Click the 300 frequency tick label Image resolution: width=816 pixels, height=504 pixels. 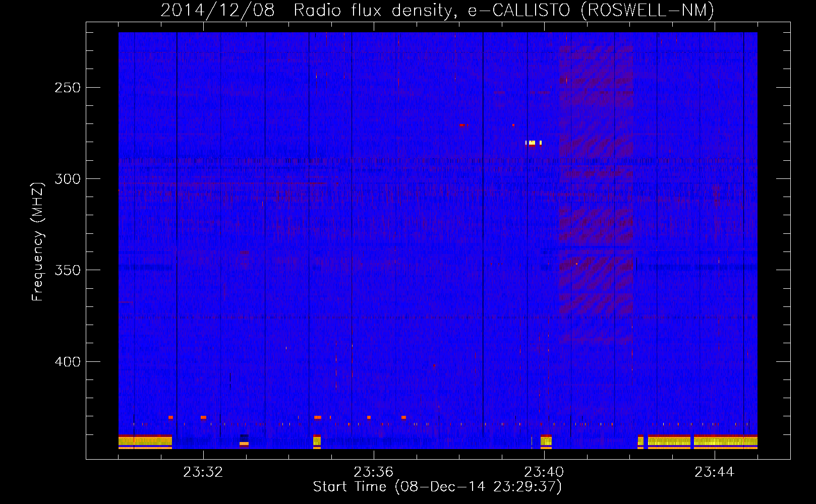68,179
